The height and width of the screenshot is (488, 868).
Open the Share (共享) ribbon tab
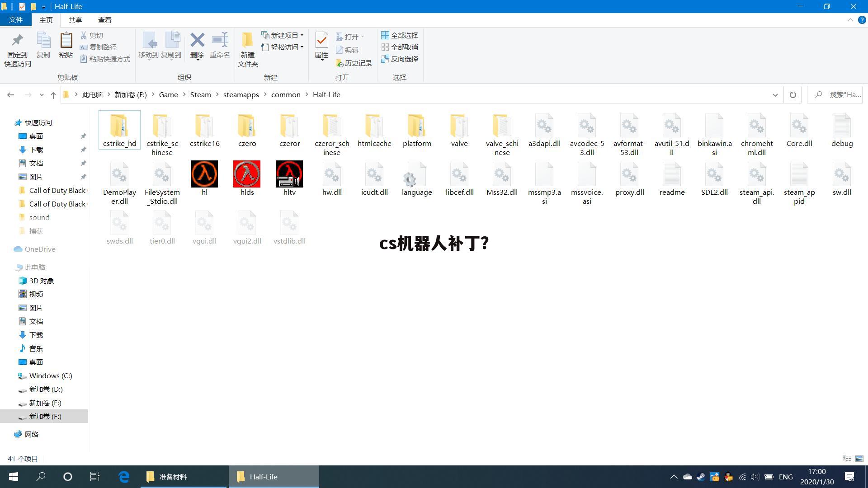75,20
